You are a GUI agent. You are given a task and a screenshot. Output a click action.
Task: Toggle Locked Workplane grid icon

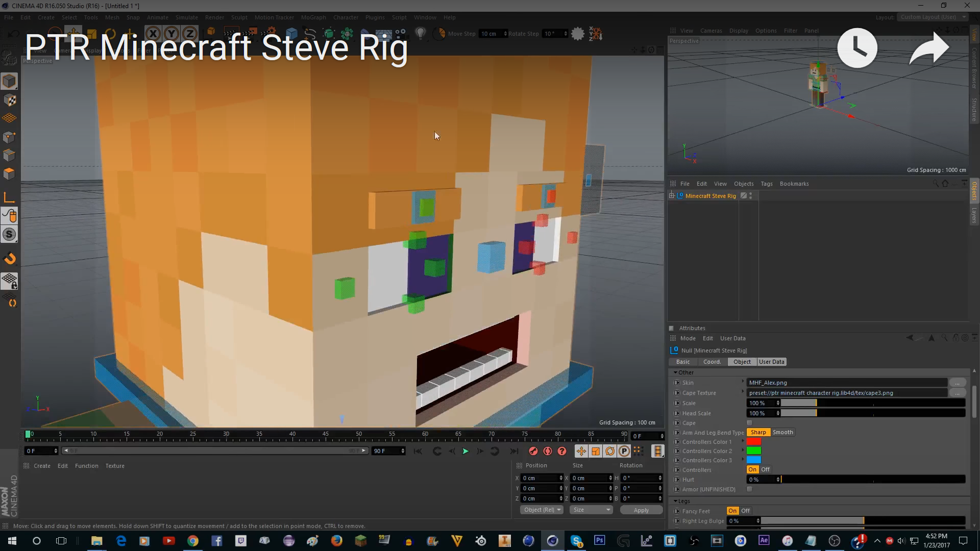pos(9,280)
